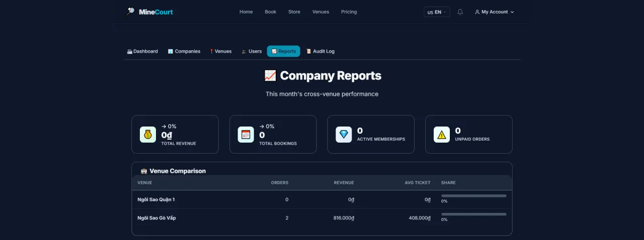The image size is (644, 240).
Task: Click the Ngôi Sao Gò Vấp share bar
Action: click(474, 214)
